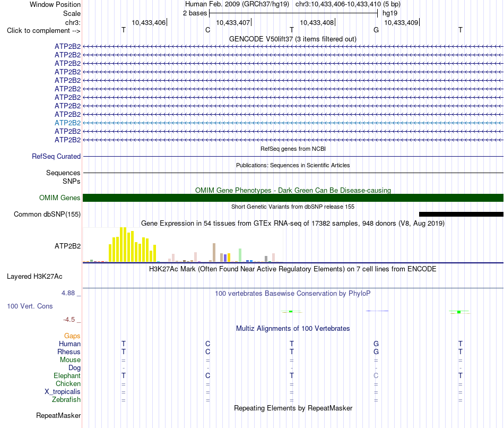Click the faded C mismatch in the Elephant row

(x=376, y=375)
